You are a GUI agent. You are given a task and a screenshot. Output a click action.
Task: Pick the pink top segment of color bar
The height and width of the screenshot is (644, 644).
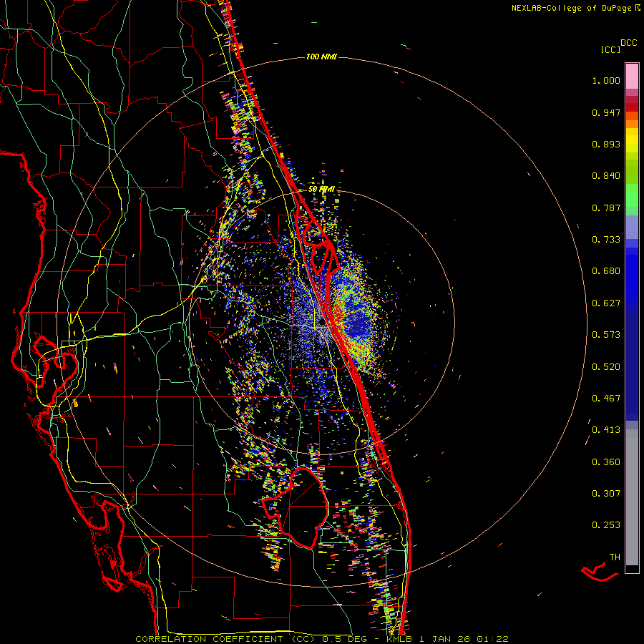[x=632, y=77]
